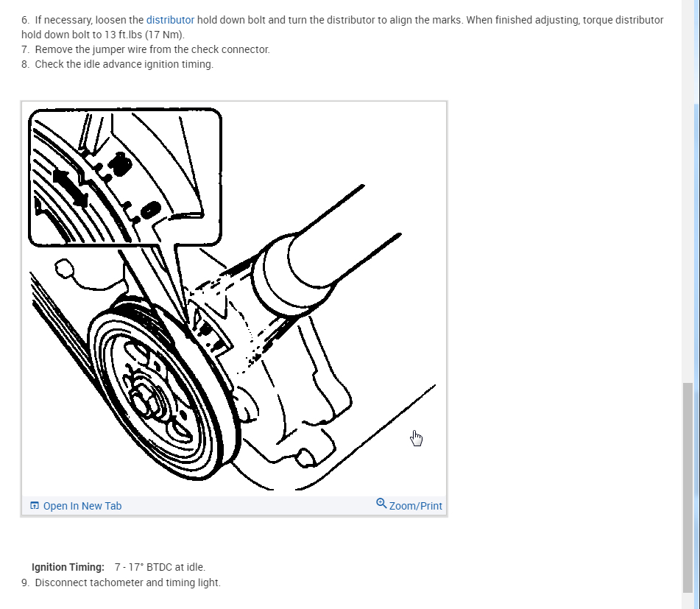Click the step 6 distributor bolt instruction text

[x=342, y=27]
